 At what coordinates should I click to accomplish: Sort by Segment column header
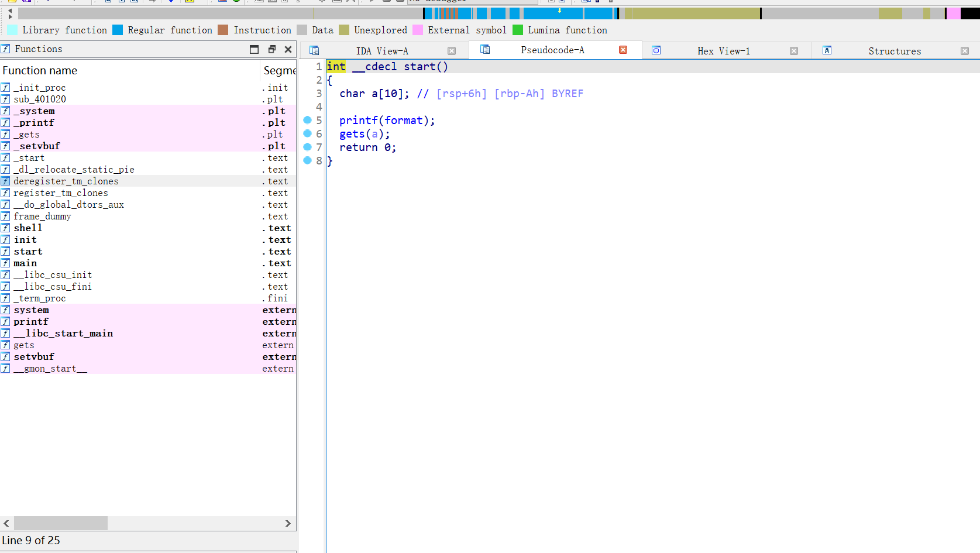(x=279, y=70)
